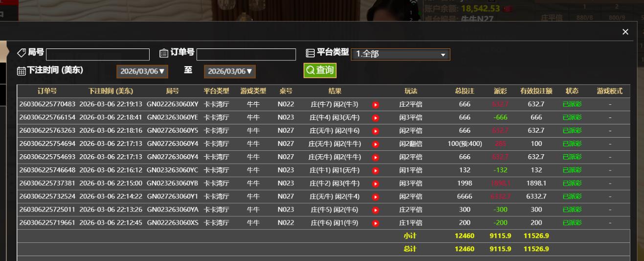Open the start date picker 2026/03/06

pos(143,71)
